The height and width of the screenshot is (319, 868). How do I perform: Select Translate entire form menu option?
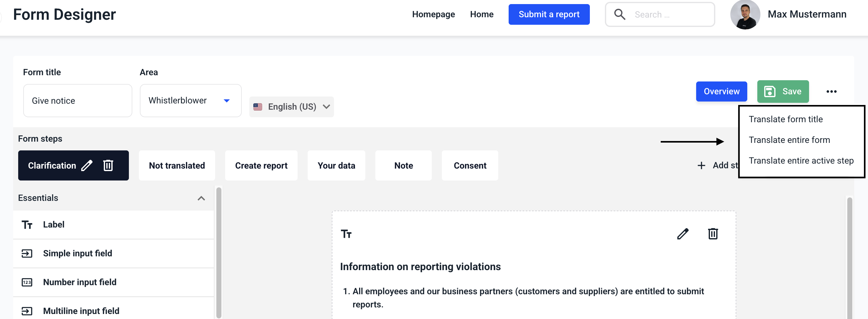pos(789,140)
